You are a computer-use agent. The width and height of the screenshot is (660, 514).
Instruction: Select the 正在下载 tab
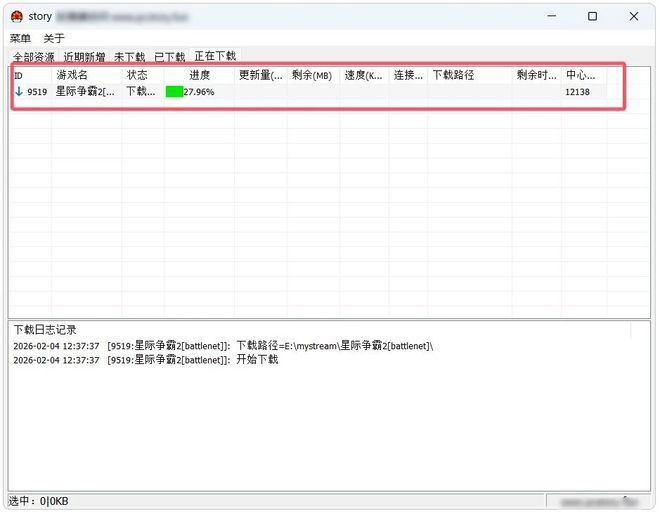pos(215,56)
